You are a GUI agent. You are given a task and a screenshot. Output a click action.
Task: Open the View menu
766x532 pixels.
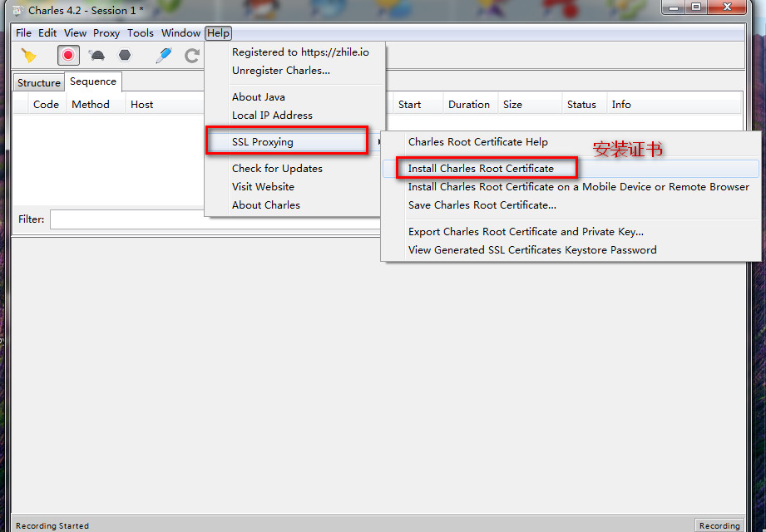tap(75, 33)
